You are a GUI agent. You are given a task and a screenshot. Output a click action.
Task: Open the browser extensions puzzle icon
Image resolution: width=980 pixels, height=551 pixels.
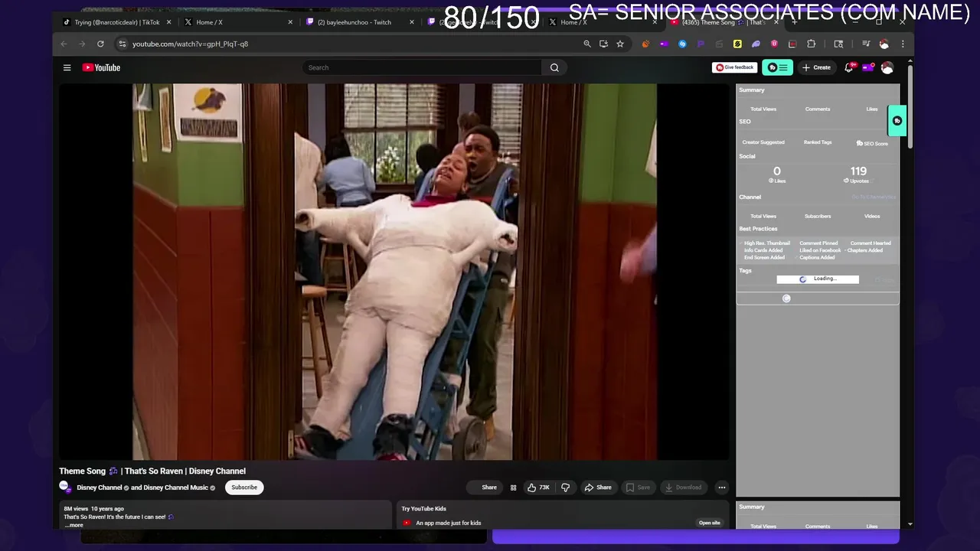[x=812, y=44]
